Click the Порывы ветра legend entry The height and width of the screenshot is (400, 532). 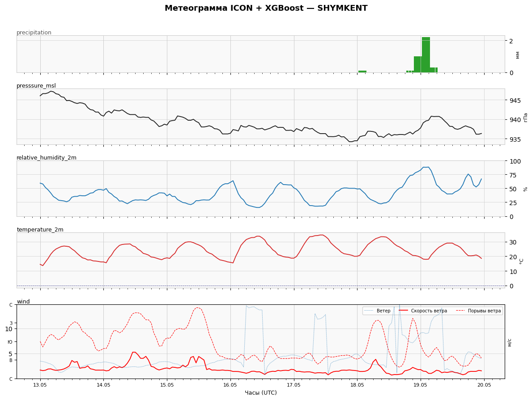pyautogui.click(x=478, y=311)
